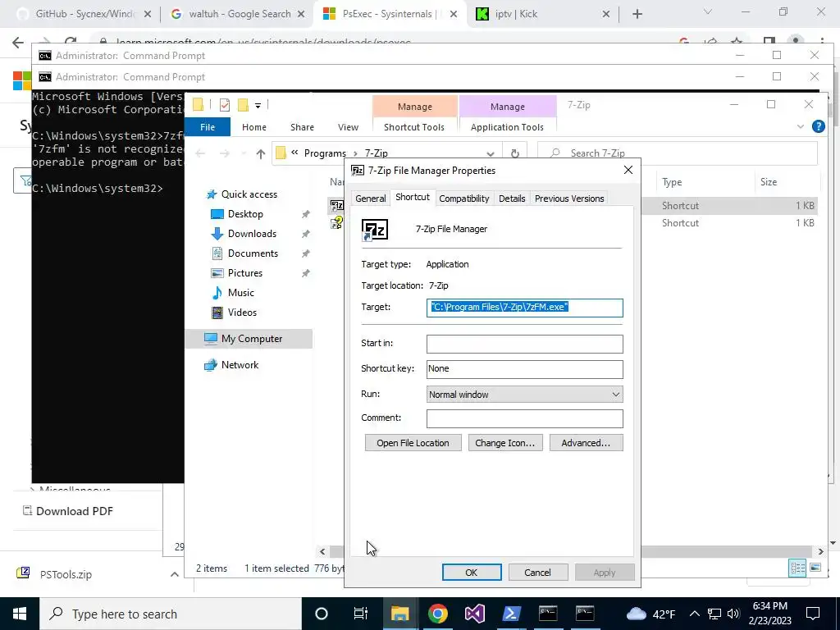Expand the Explorer ribbon chevron
The height and width of the screenshot is (630, 840).
pos(801,126)
